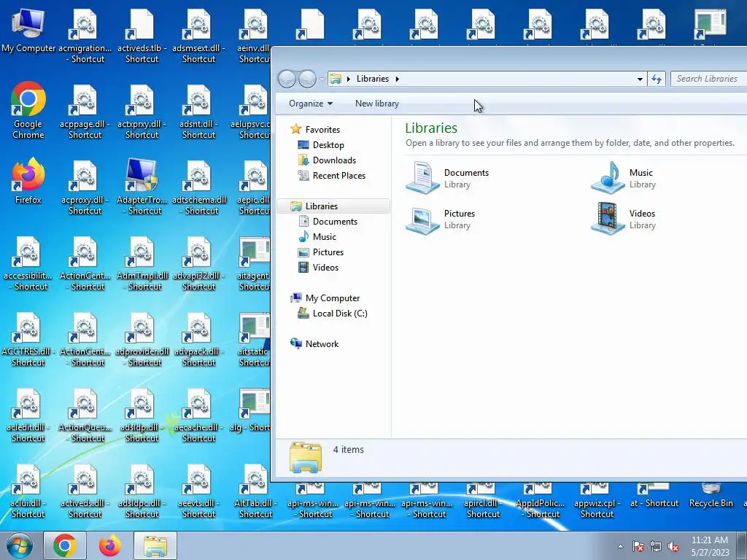Select the adprovider.dll shortcut on the desktop
This screenshot has width=747, height=560.
coord(142,338)
